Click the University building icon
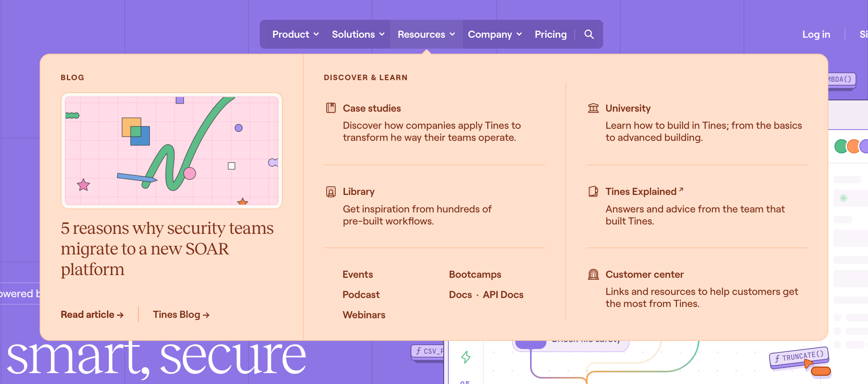Image resolution: width=868 pixels, height=384 pixels. (x=593, y=108)
